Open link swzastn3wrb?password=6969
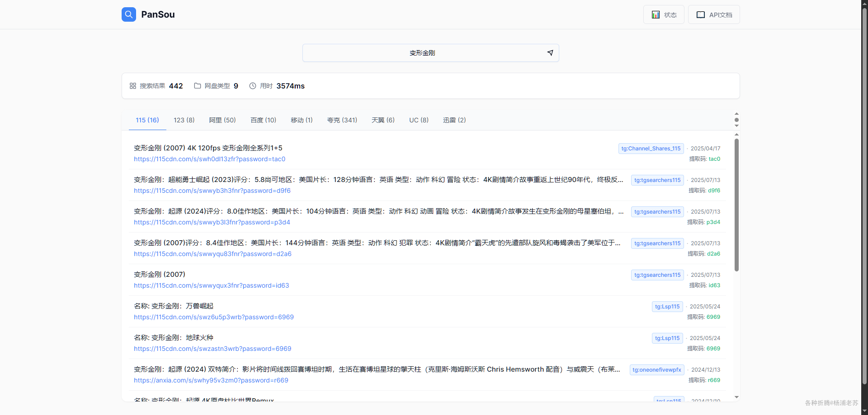The width and height of the screenshot is (868, 415). [x=212, y=349]
